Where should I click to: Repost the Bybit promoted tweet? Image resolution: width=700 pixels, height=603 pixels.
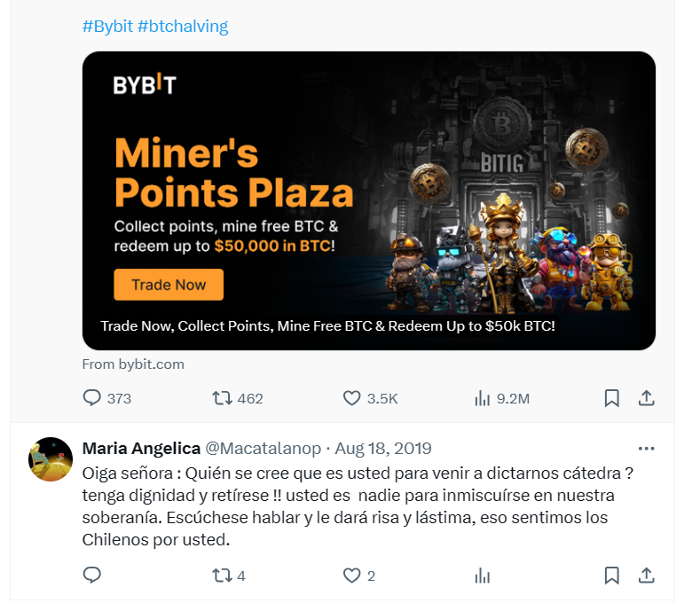[222, 397]
